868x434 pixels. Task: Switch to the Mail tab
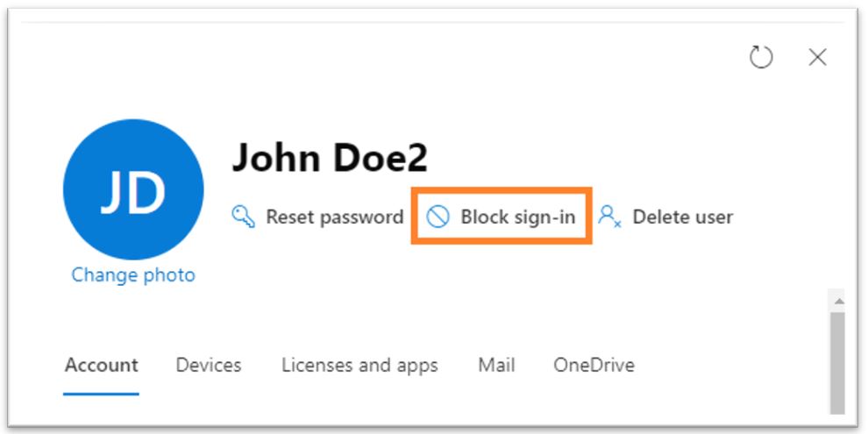tap(496, 366)
